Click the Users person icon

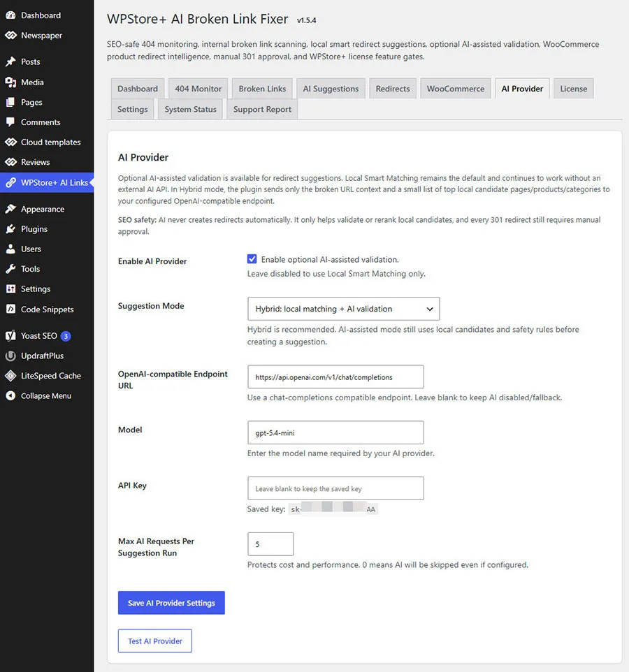pyautogui.click(x=10, y=249)
